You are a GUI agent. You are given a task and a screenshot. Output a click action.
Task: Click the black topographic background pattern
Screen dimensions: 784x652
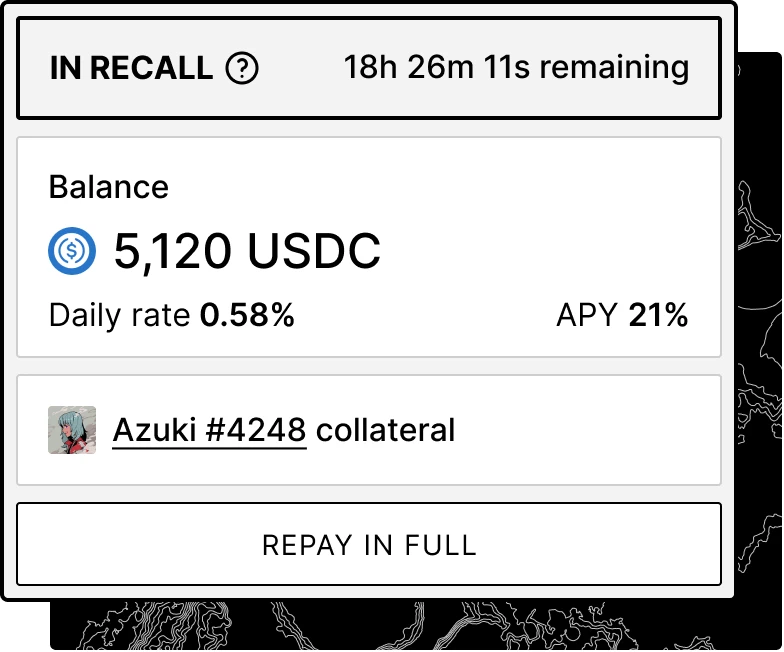(760, 350)
